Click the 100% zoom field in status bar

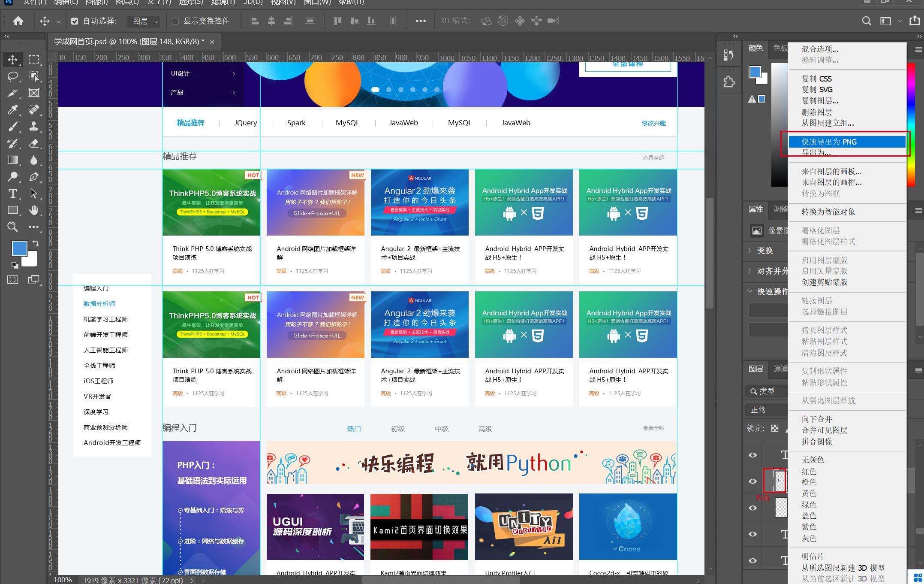click(x=63, y=580)
